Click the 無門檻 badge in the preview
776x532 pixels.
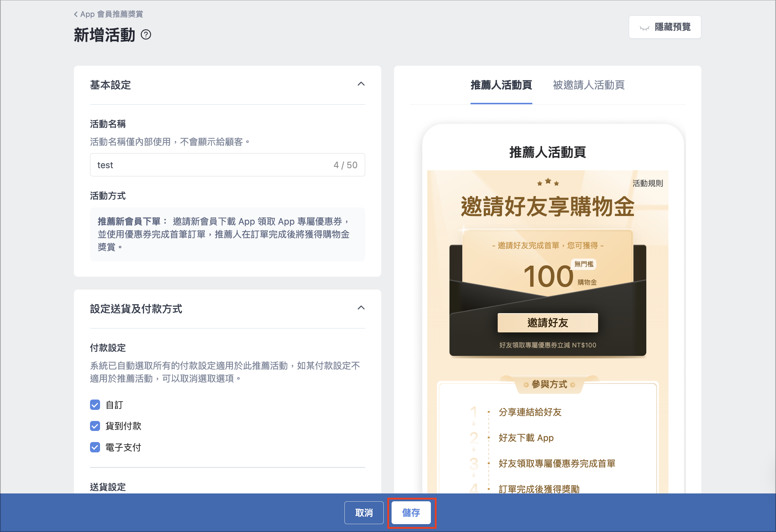point(583,264)
